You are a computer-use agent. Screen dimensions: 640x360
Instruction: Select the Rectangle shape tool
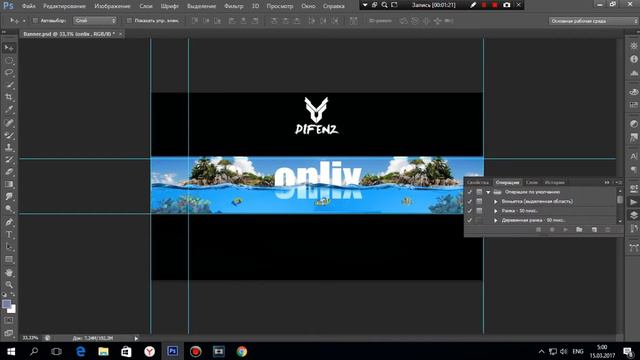coord(9,259)
